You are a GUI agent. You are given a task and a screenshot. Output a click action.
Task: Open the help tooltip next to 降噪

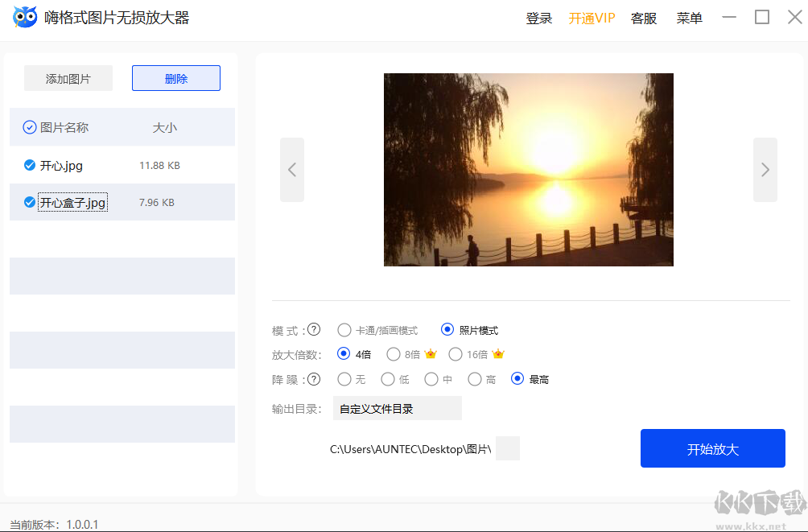point(313,378)
